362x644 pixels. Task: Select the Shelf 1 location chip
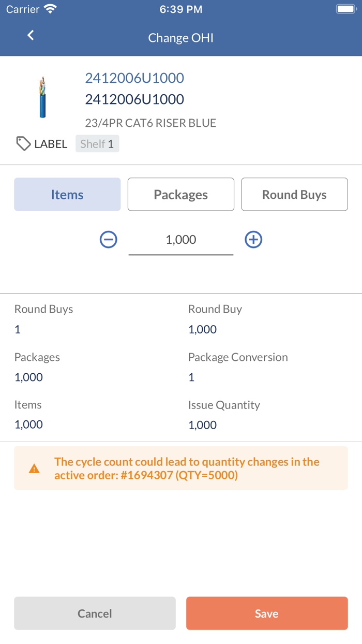(x=97, y=143)
